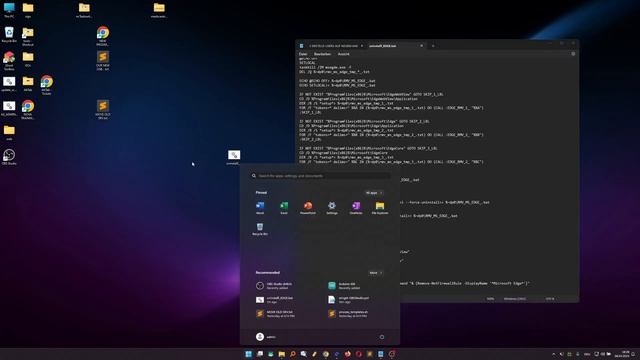
Task: Open File Explorer from the taskbar
Action: 282,354
